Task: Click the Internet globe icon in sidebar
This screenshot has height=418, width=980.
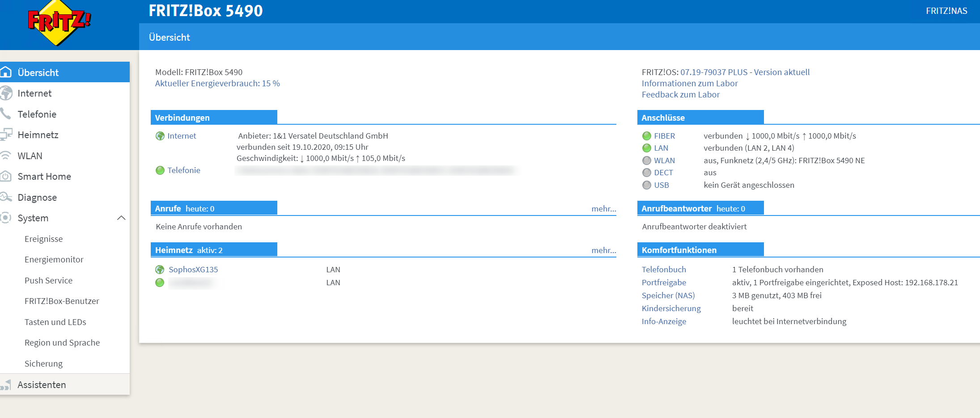Action: [6, 93]
